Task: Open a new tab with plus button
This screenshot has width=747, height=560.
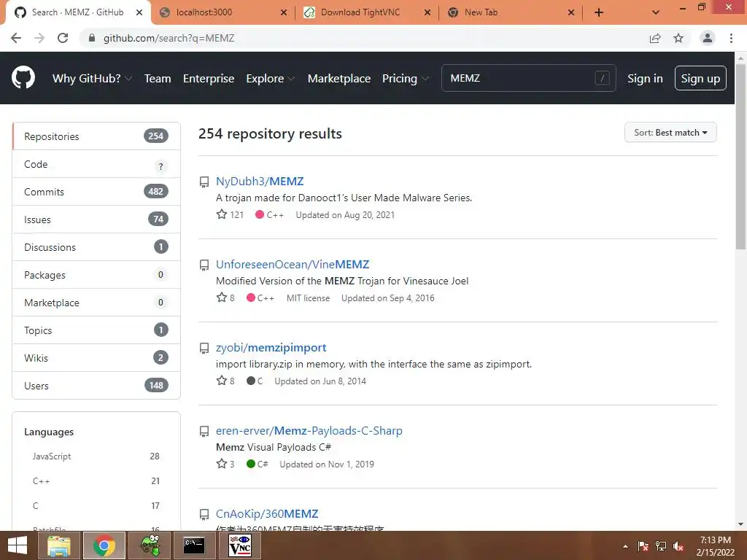Action: (599, 12)
